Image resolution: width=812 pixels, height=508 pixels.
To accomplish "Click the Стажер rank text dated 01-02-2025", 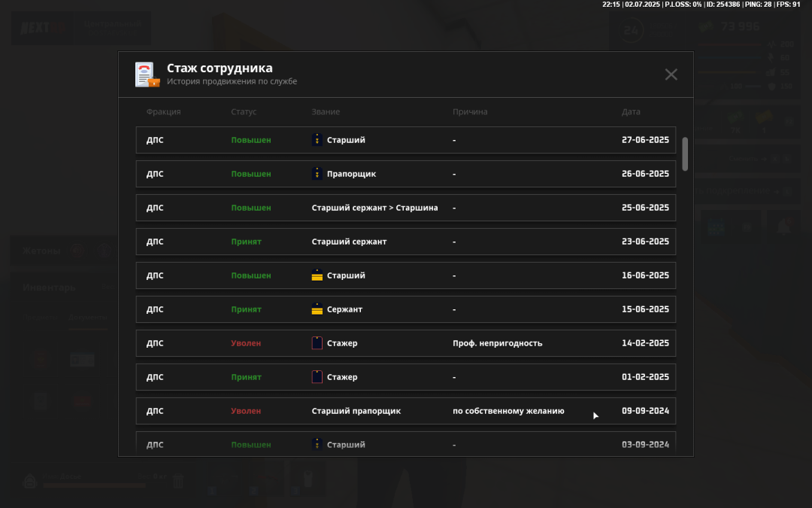I will (x=342, y=377).
